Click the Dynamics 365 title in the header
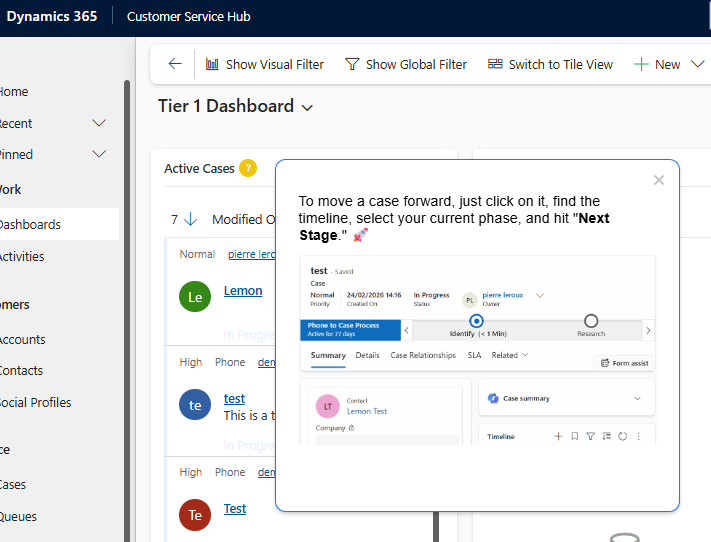The width and height of the screenshot is (711, 542). coord(52,16)
